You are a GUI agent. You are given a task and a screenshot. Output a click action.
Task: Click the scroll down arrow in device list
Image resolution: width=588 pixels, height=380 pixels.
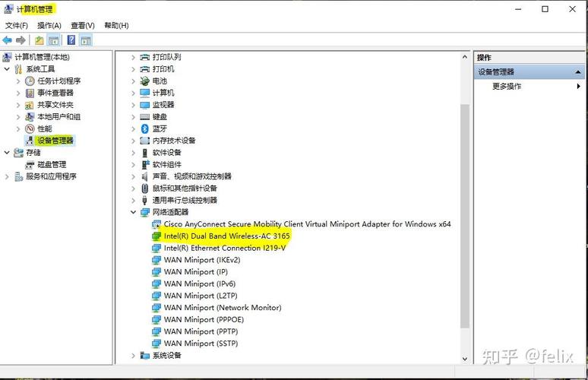coord(465,359)
